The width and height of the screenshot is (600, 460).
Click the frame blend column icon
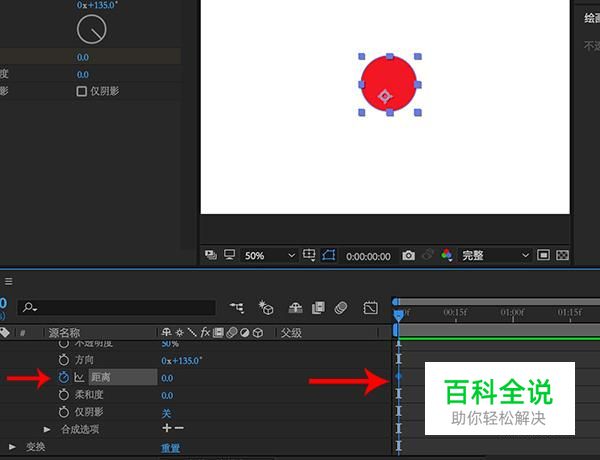point(218,333)
